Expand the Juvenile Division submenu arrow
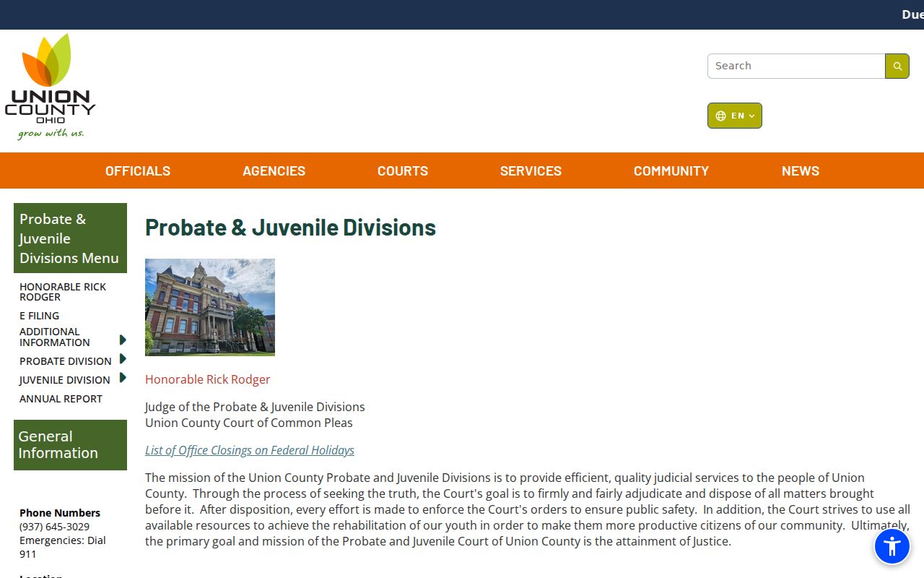 click(123, 378)
